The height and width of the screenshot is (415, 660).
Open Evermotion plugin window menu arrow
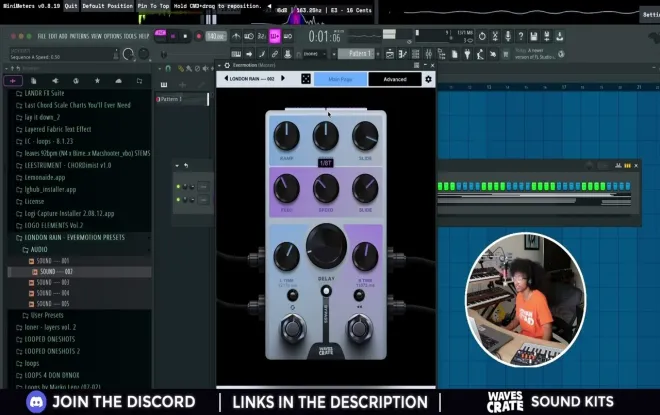(219, 65)
